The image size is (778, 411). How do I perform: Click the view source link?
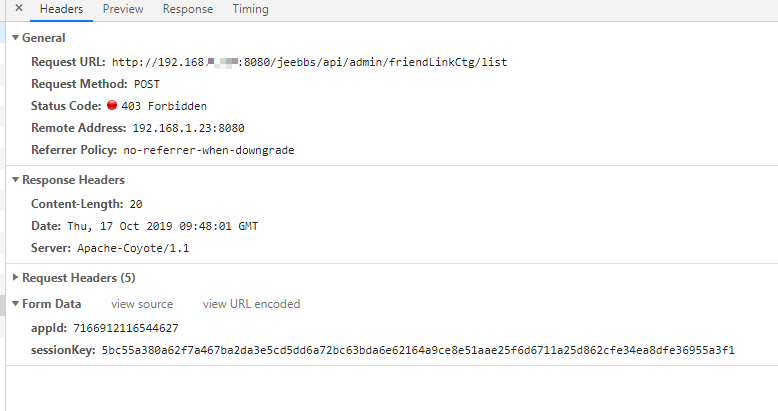[x=142, y=304]
